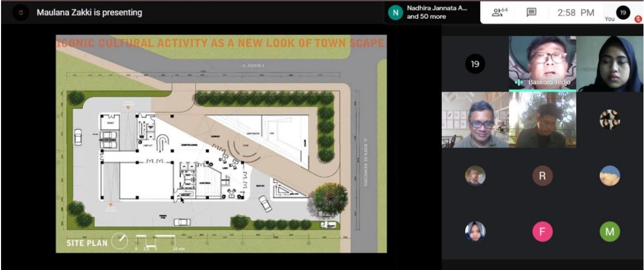644x270 pixels.
Task: Click the brown 'R' participant avatar
Action: pos(542,176)
